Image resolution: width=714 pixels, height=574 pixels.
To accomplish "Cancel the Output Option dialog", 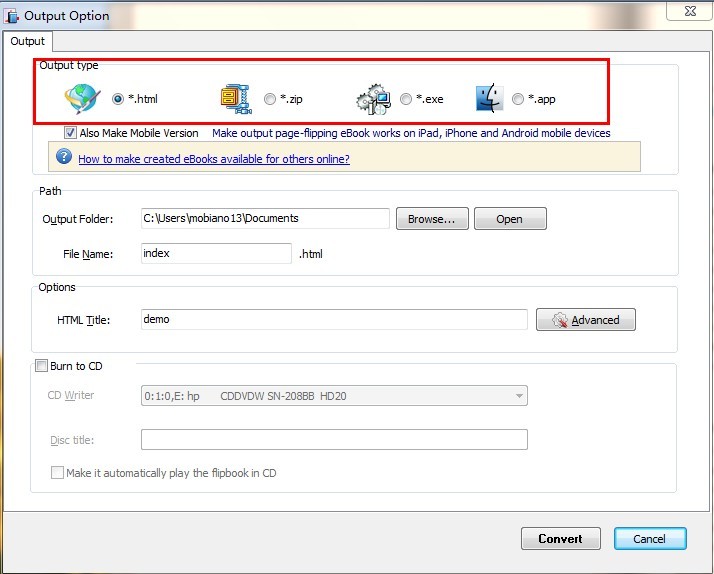I will point(650,538).
